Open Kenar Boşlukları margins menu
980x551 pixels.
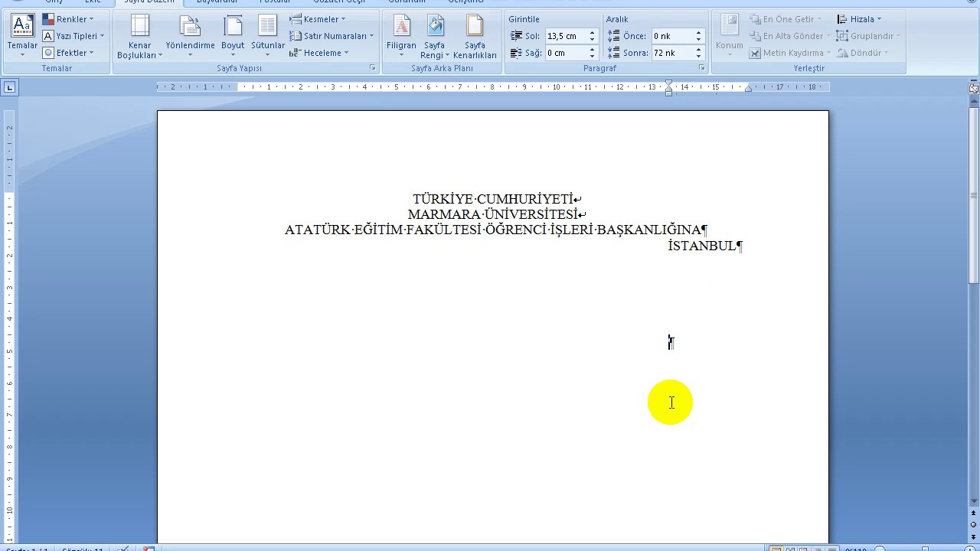[139, 37]
